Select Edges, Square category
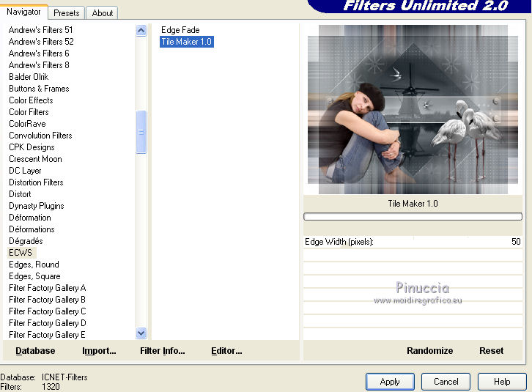Image resolution: width=532 pixels, height=392 pixels. pyautogui.click(x=35, y=276)
